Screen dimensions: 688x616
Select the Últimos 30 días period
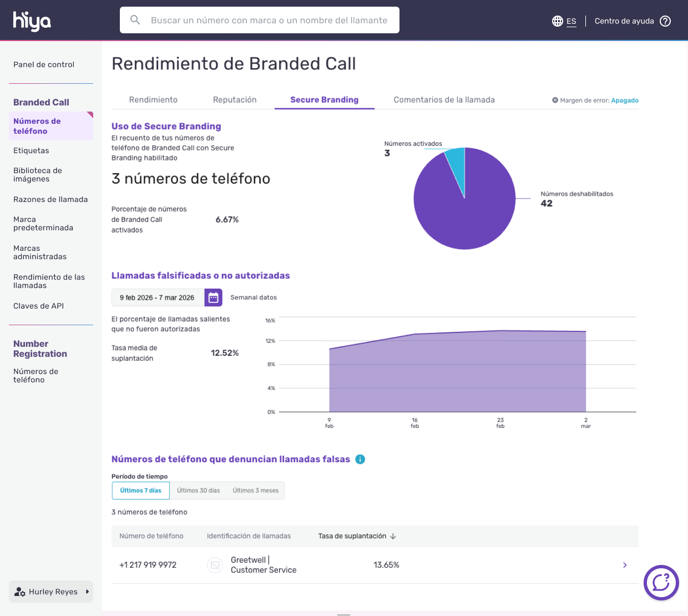click(198, 491)
